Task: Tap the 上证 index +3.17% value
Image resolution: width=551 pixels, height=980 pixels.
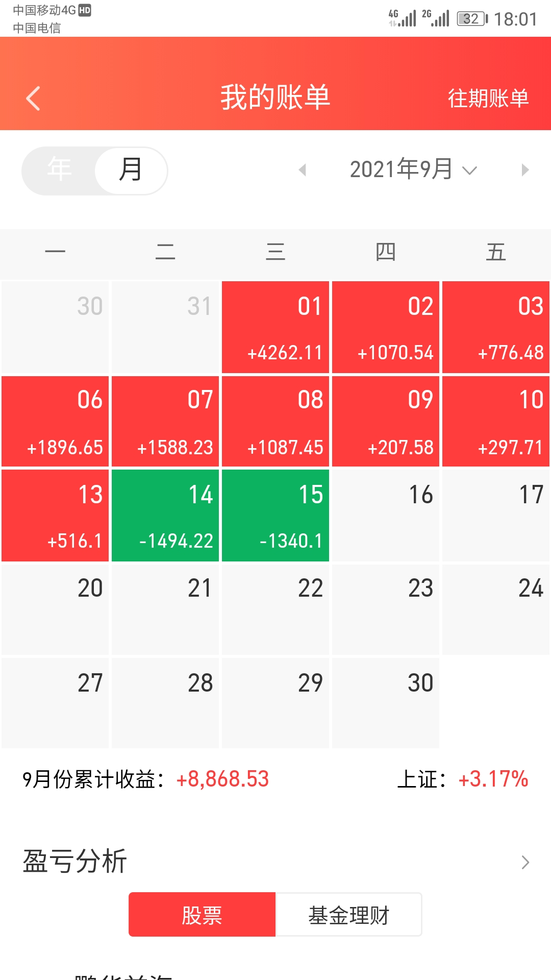Action: pyautogui.click(x=493, y=779)
